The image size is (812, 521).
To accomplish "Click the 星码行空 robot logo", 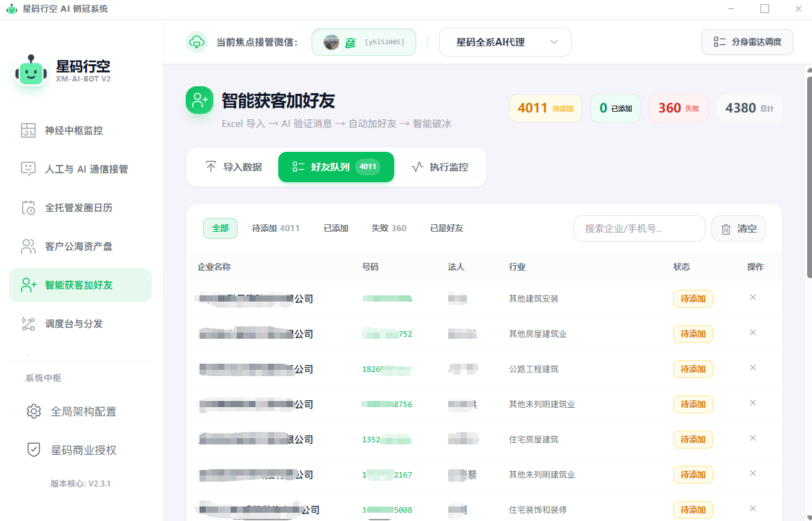I will click(30, 72).
